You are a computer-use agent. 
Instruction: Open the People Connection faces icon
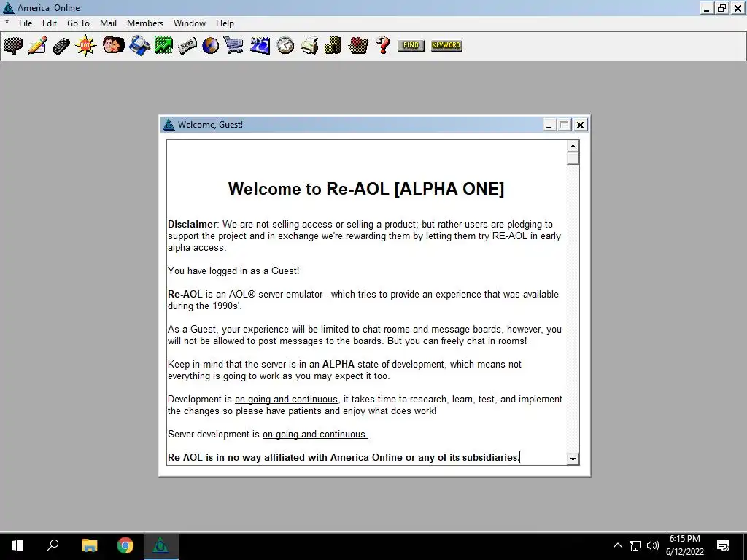click(x=113, y=46)
